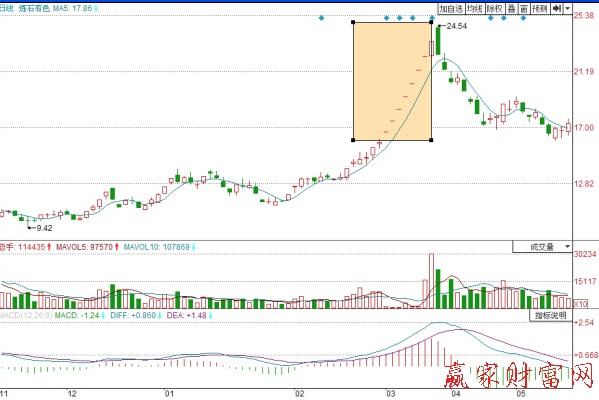Click the 24.54 high price label
This screenshot has width=599, height=400.
457,26
